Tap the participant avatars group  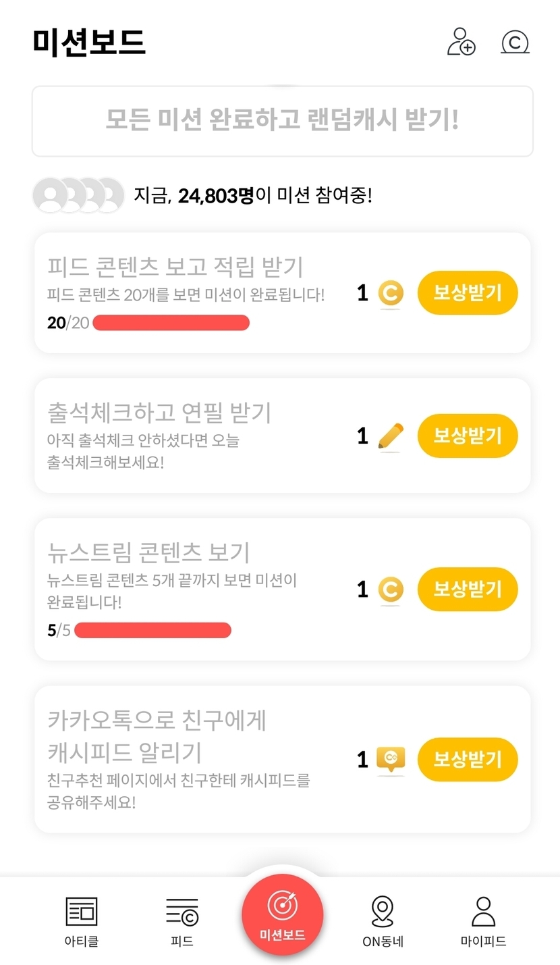(x=78, y=195)
